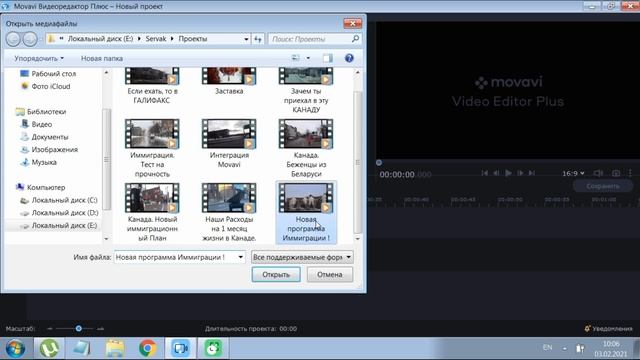
Task: Open Google Chrome from the taskbar
Action: (147, 348)
